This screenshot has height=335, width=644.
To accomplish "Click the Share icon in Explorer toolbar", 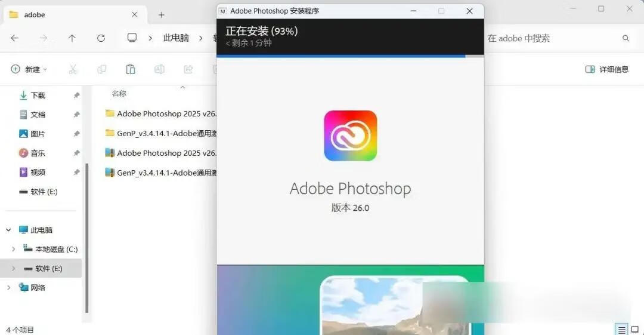I will click(x=188, y=69).
